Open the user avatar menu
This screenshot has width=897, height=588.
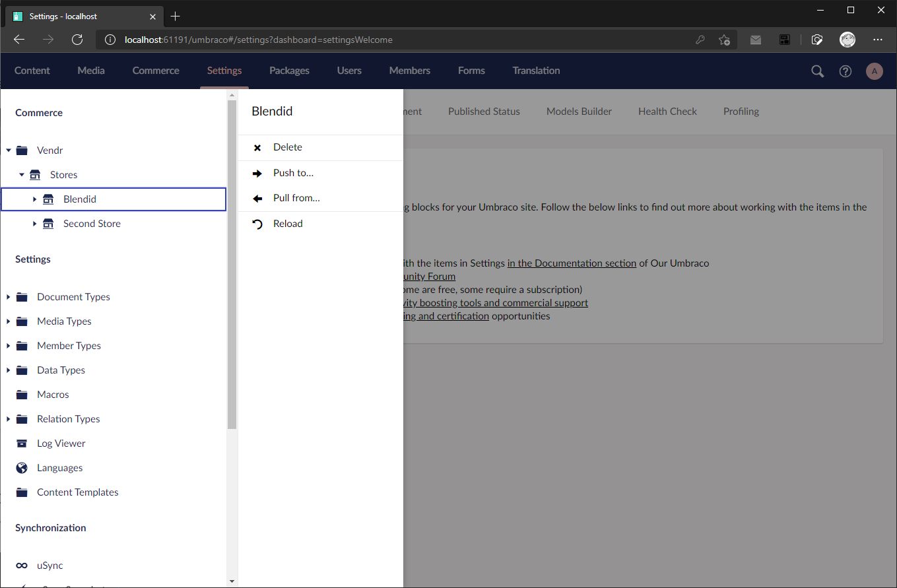(874, 71)
